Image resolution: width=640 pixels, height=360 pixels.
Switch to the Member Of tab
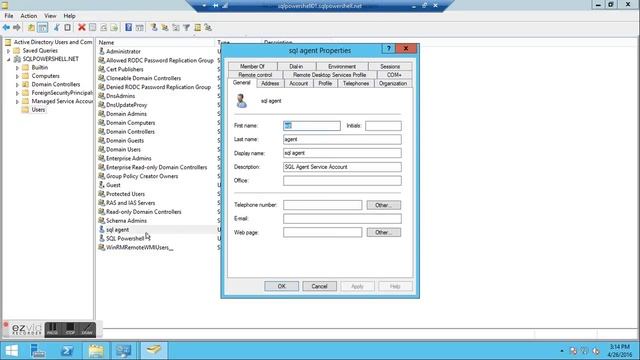coord(252,66)
